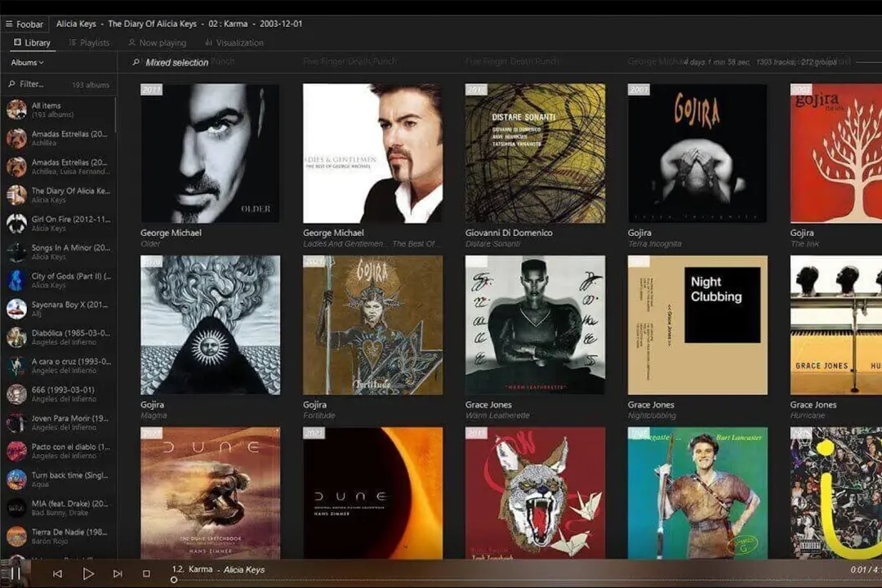Pause playback with the pause button

click(x=16, y=573)
